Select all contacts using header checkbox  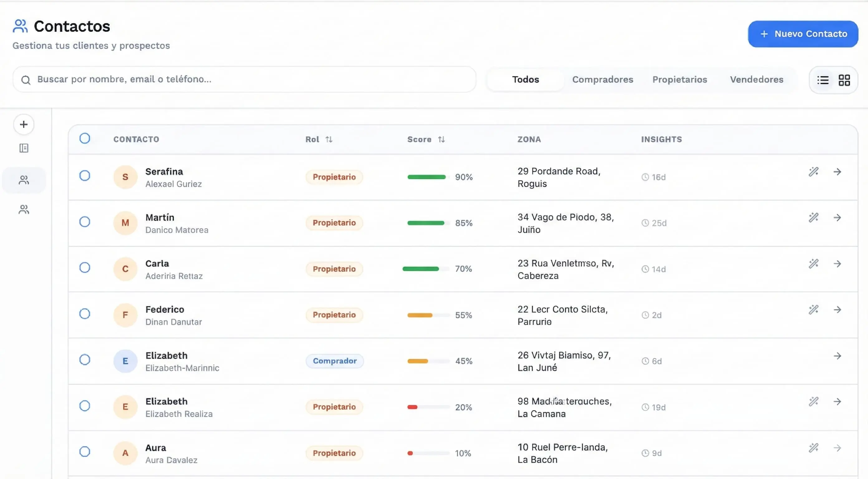pyautogui.click(x=84, y=138)
